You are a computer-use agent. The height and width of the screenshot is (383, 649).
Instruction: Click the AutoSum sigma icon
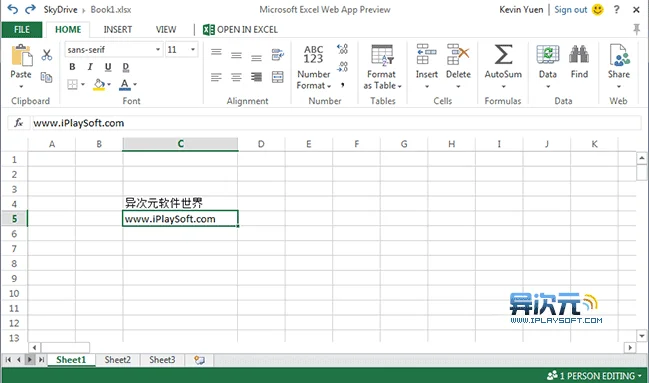[x=503, y=54]
